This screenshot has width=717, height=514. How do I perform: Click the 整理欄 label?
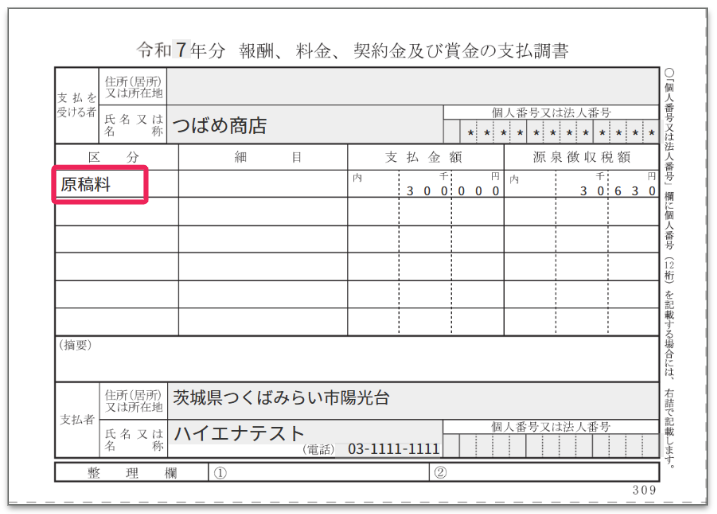point(132,473)
